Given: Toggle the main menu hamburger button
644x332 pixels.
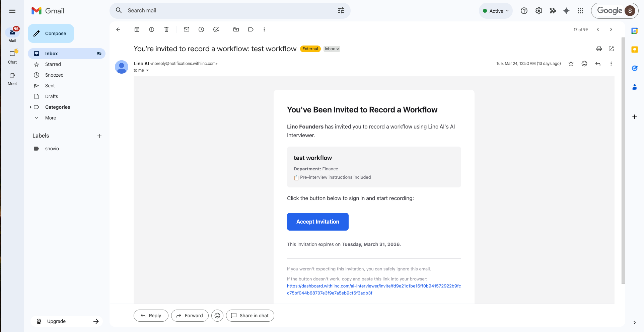Looking at the screenshot, I should (12, 11).
